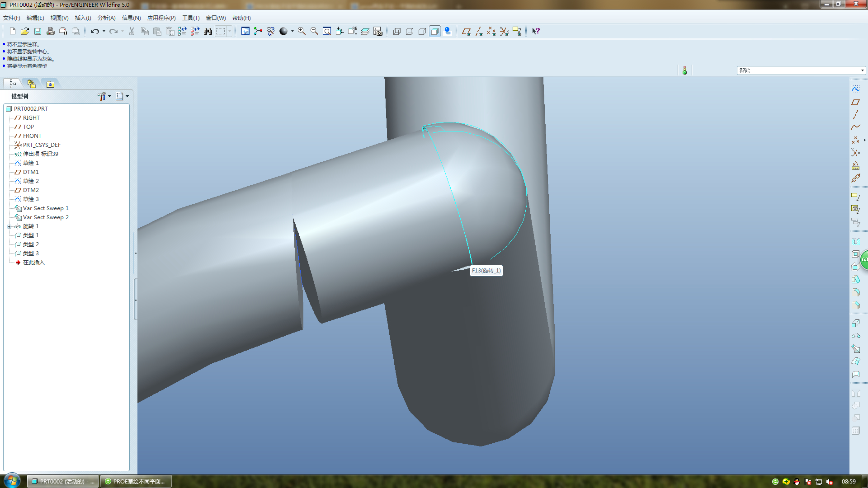Click the context help icon
Screen dimensions: 868x488
pyautogui.click(x=536, y=31)
